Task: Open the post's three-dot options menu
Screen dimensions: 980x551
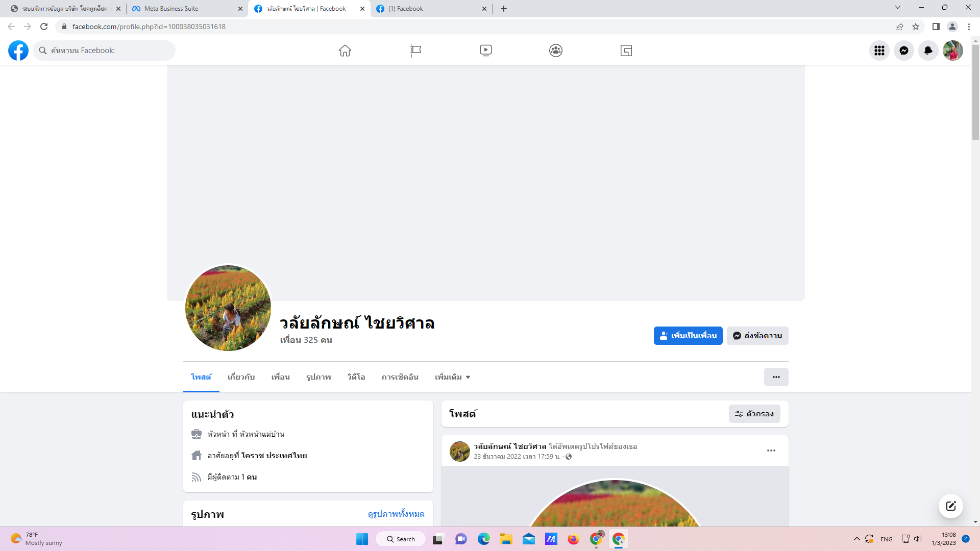Action: [771, 450]
